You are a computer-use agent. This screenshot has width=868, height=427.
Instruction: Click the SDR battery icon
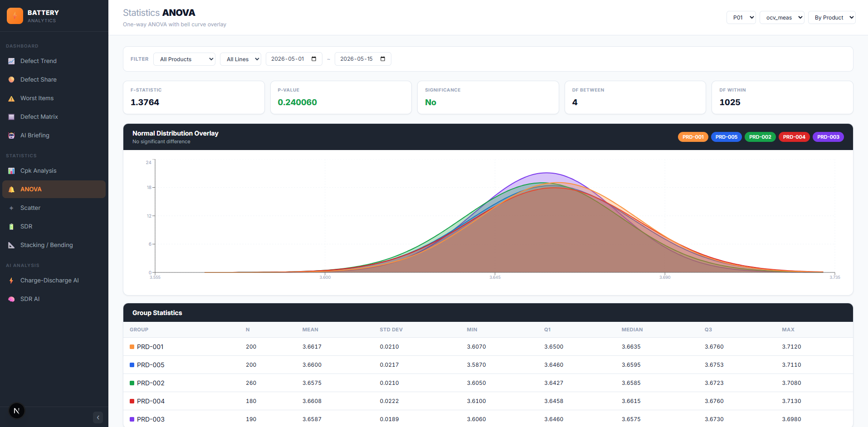tap(11, 227)
